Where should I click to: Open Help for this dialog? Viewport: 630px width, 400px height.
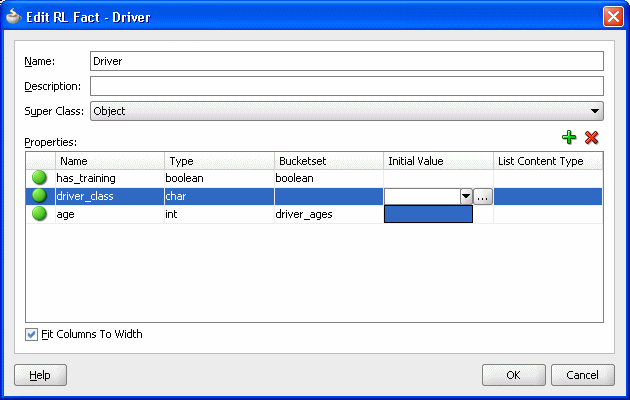pos(40,375)
